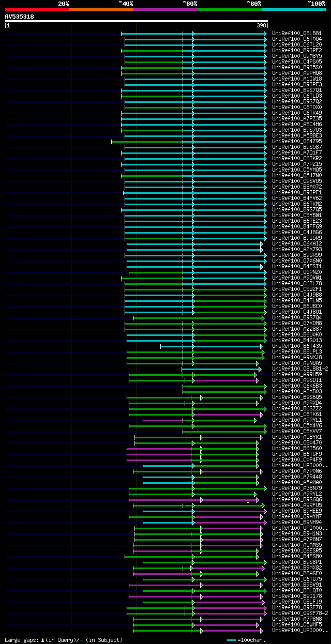Click the white query sequence bar
This screenshot has width=331, height=644.
136,21
